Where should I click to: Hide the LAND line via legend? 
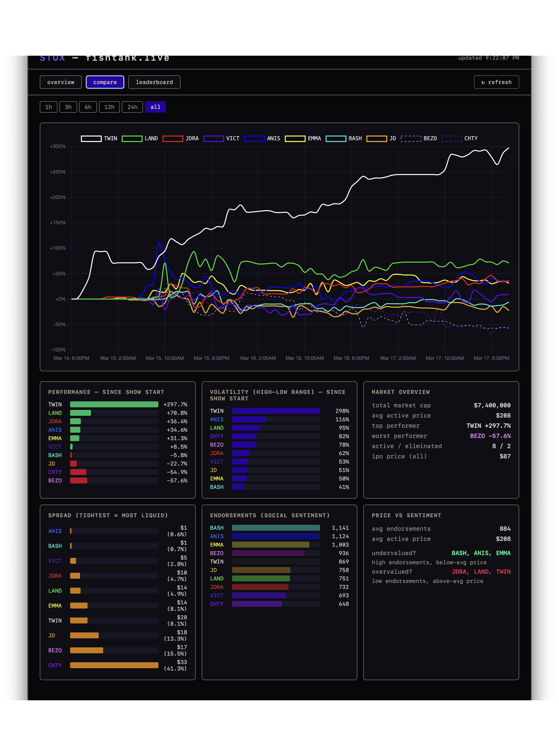coord(132,139)
